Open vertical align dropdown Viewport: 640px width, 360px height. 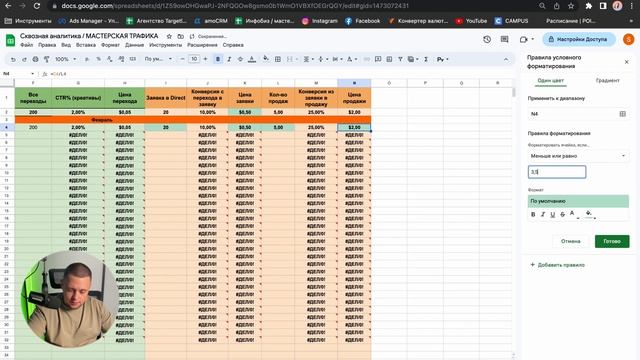pyautogui.click(x=322, y=59)
